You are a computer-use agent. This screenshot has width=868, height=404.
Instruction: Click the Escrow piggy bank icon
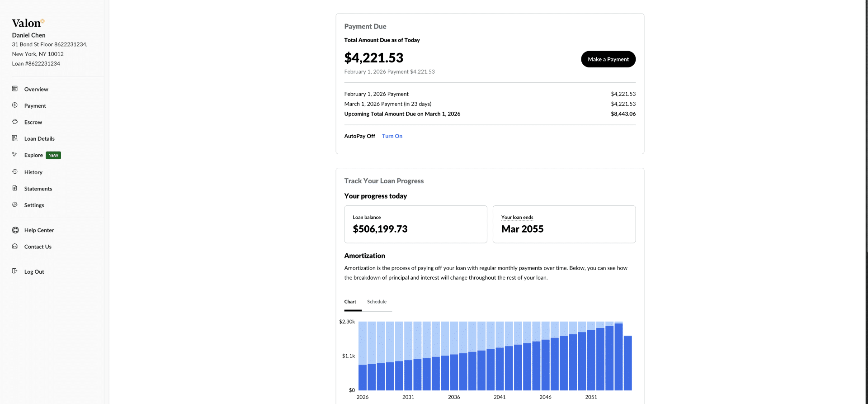point(15,122)
